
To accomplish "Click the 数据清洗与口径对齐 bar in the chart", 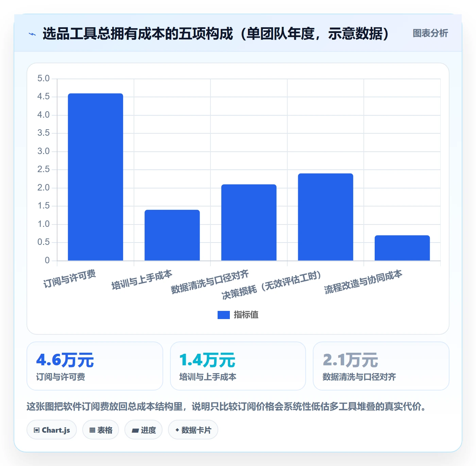I will click(x=249, y=222).
